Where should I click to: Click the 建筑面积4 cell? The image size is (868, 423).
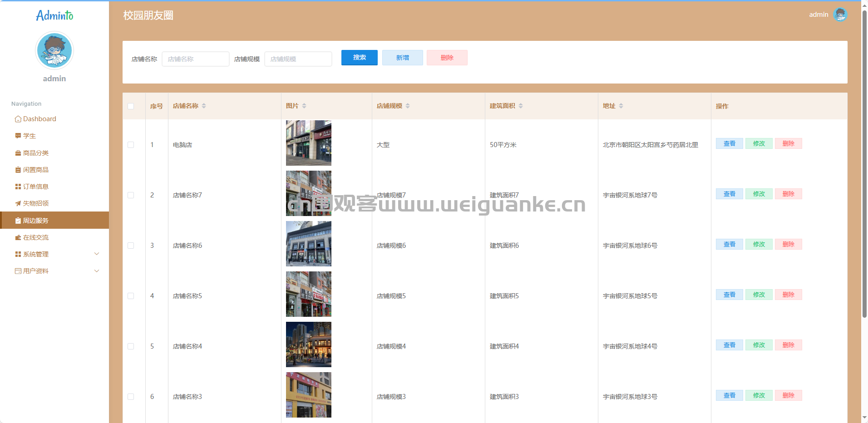[504, 346]
